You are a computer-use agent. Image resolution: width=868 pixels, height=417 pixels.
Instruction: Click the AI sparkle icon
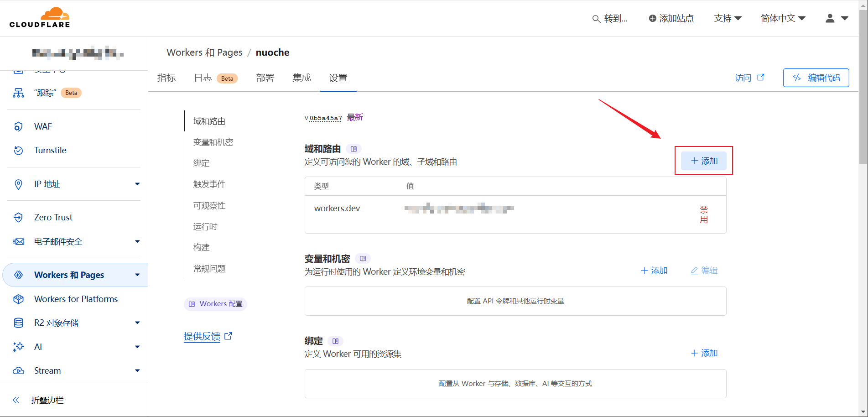18,347
